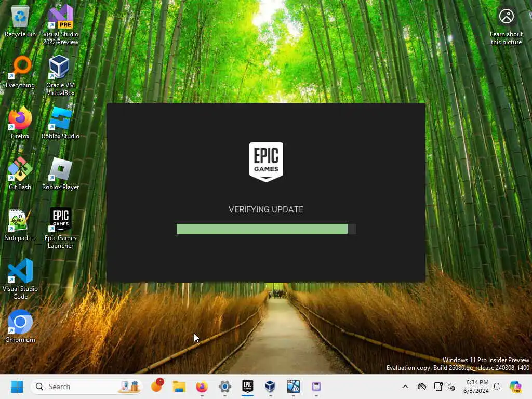Open the clock and date flyout
This screenshot has height=399, width=532.
click(x=476, y=387)
